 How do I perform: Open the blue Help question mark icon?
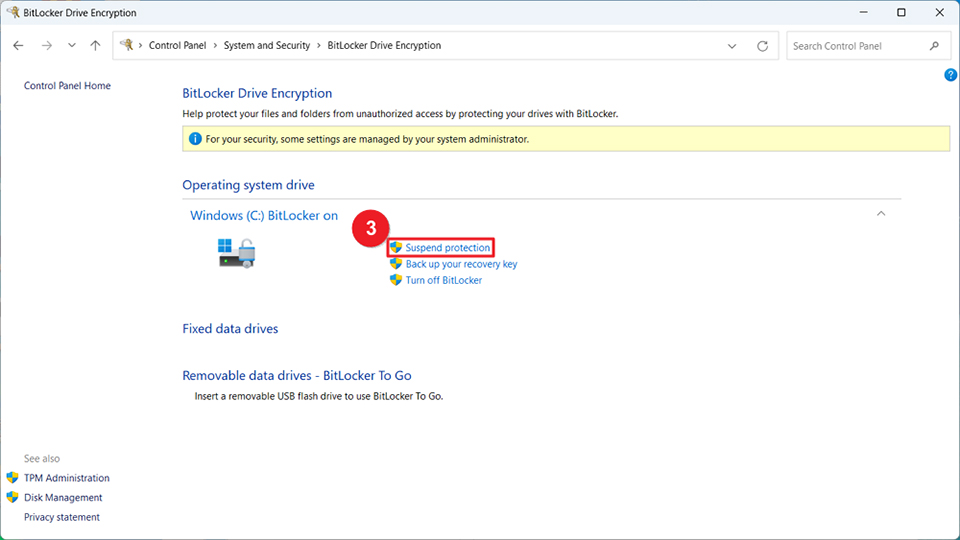pos(950,75)
